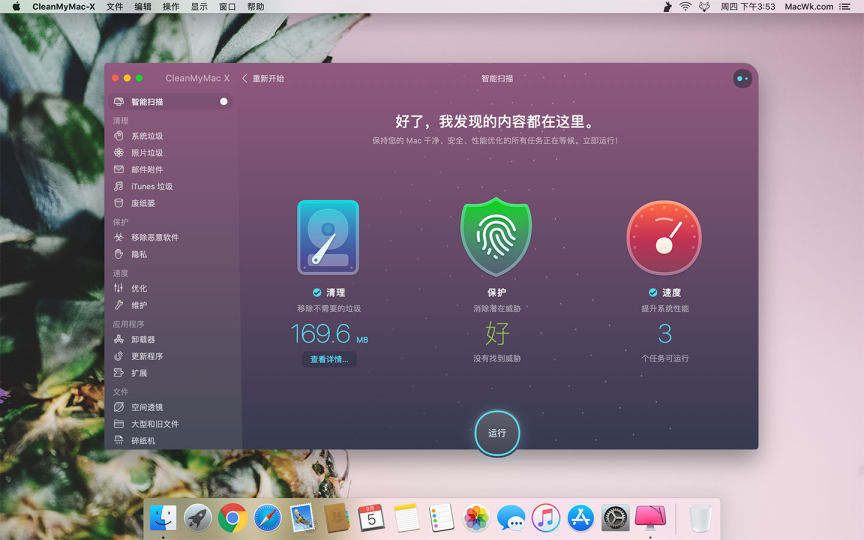Open the 文件 (File) menu
The height and width of the screenshot is (540, 864).
coord(115,6)
